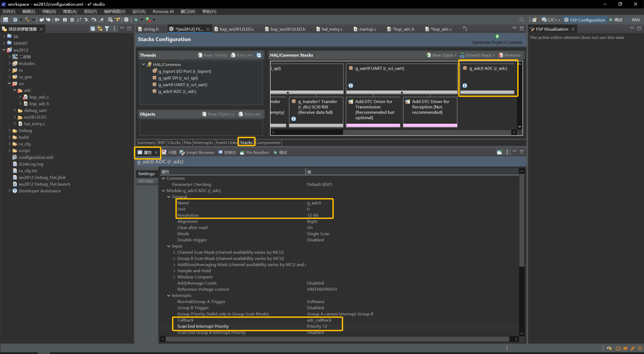Click Generate Project Content green icon
The image size is (644, 354).
(x=497, y=36)
